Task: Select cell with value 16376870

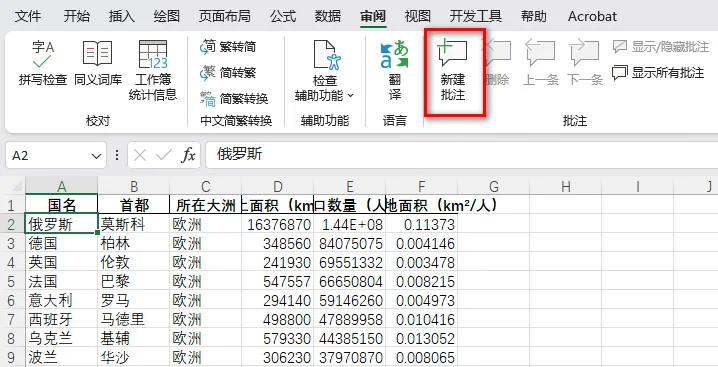Action: click(x=277, y=224)
